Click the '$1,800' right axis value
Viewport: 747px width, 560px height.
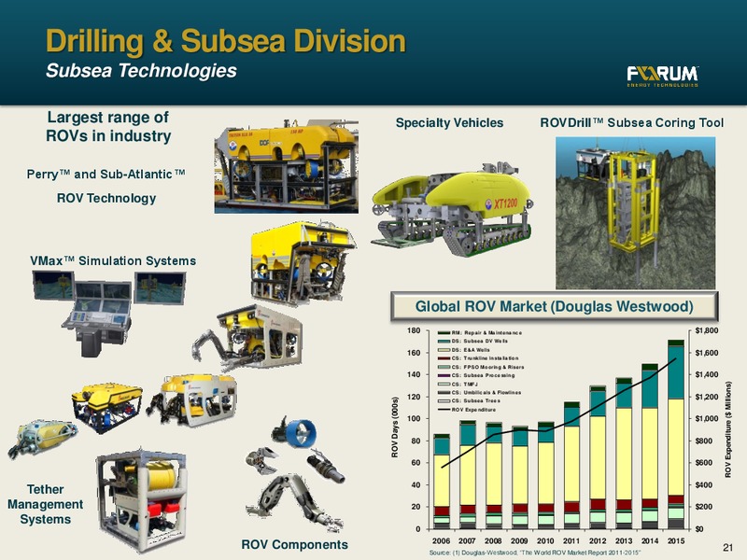707,330
